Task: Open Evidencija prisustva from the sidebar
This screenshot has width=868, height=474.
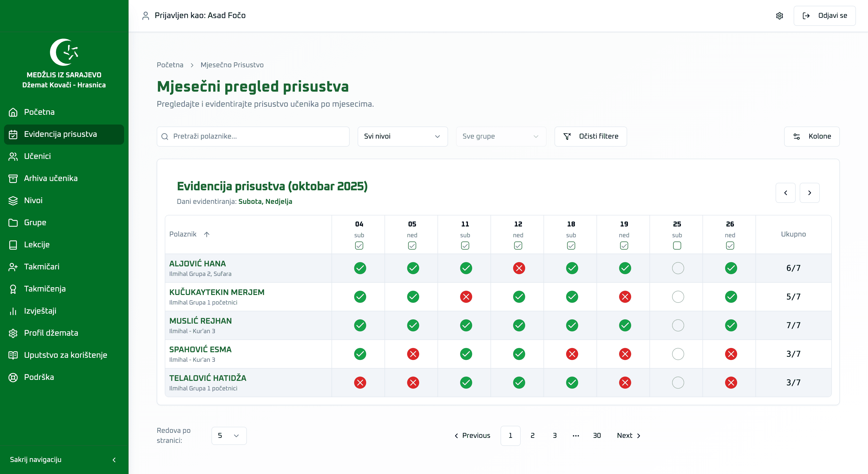Action: tap(60, 134)
